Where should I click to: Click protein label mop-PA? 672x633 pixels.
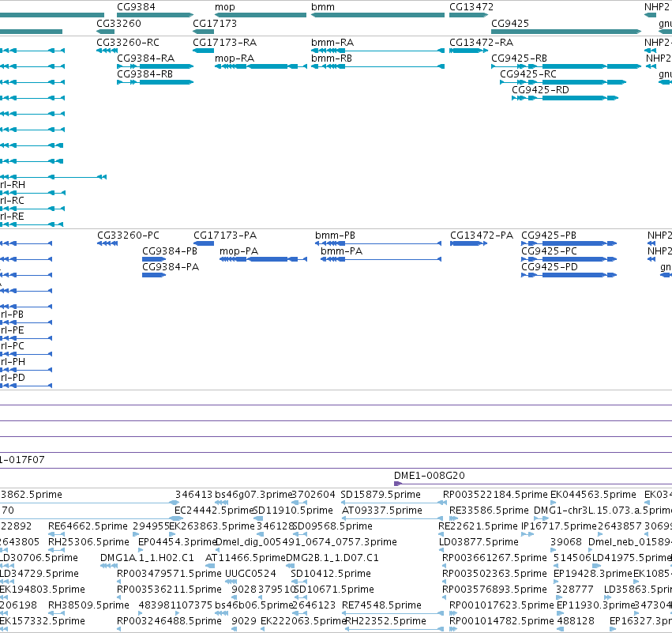pos(238,251)
